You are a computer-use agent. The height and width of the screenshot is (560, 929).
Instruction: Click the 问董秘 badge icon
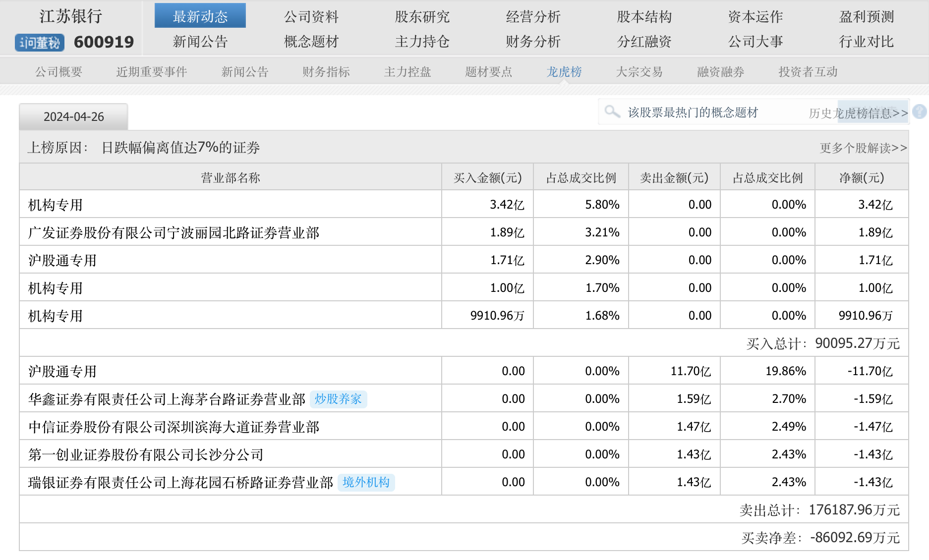pyautogui.click(x=40, y=43)
